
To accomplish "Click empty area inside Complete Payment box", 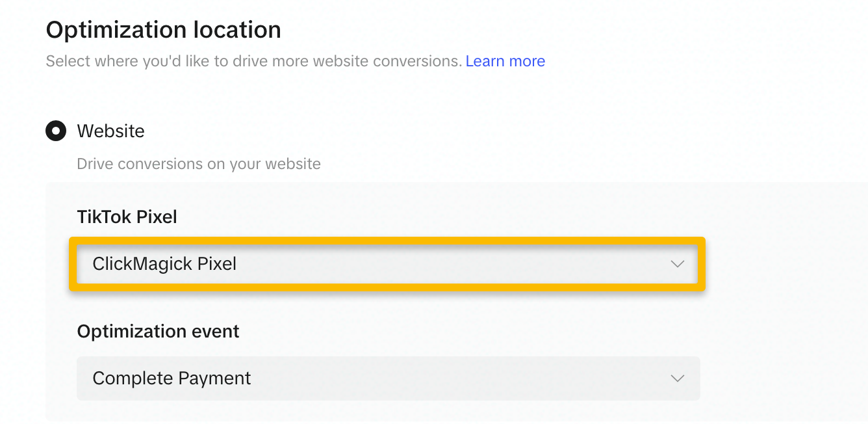I will coord(455,378).
